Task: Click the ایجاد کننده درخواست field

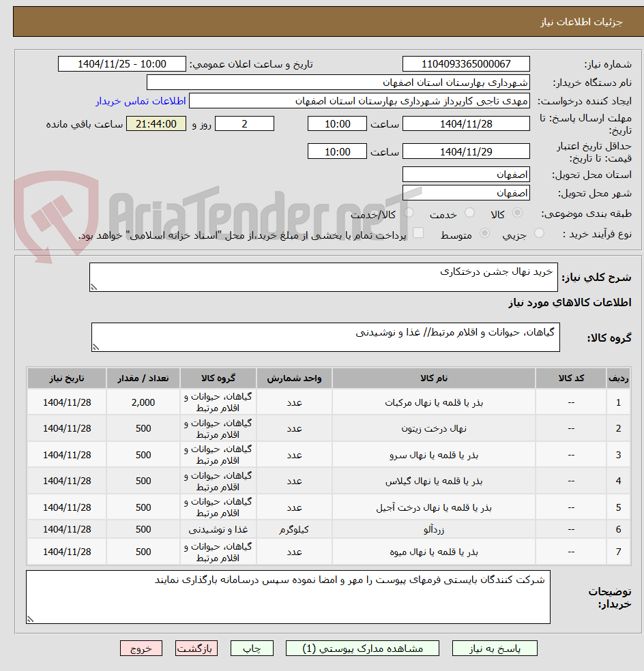Action: 360,101
